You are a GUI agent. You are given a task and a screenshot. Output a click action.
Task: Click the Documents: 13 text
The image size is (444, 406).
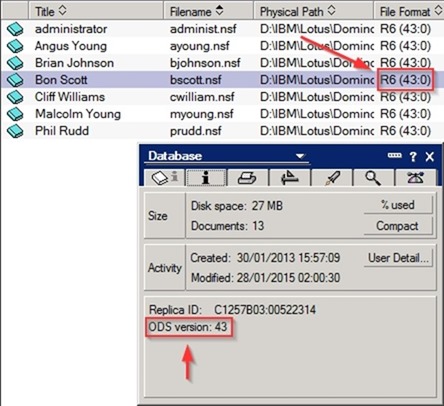(x=227, y=226)
